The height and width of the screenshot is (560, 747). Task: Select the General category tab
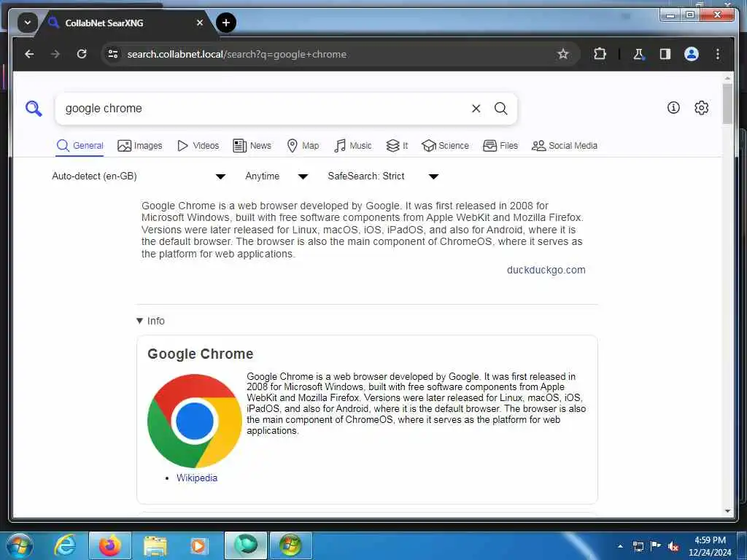pyautogui.click(x=80, y=146)
